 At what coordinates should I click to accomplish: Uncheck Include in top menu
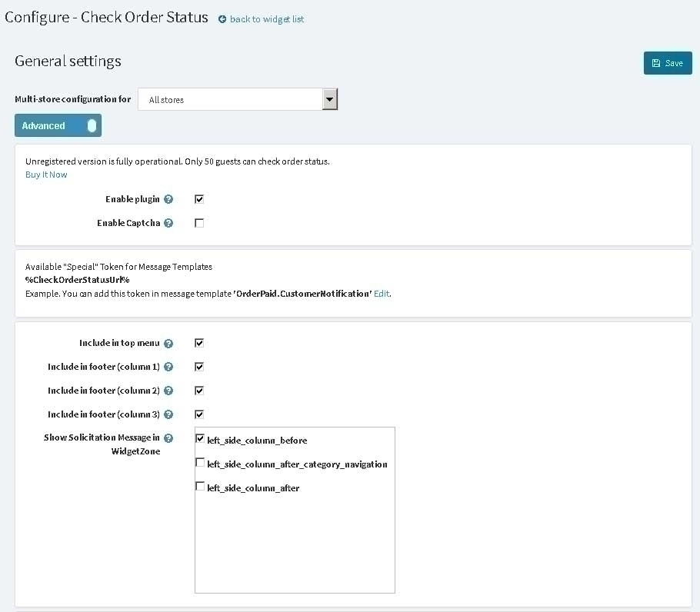tap(199, 344)
